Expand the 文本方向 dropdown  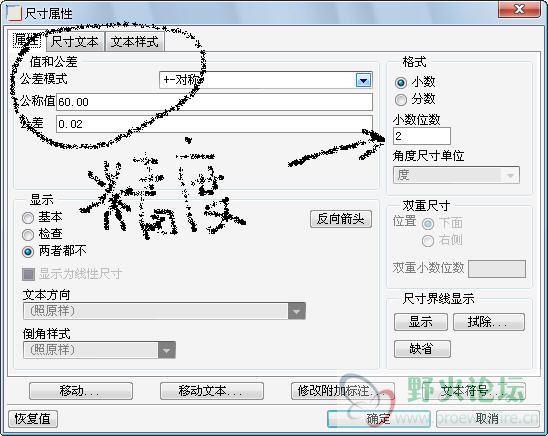pyautogui.click(x=296, y=311)
